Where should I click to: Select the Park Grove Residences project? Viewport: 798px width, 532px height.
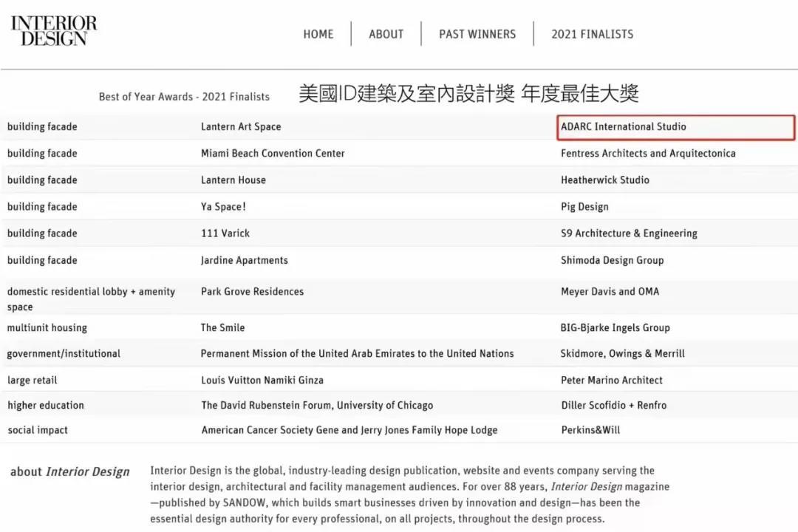(252, 292)
